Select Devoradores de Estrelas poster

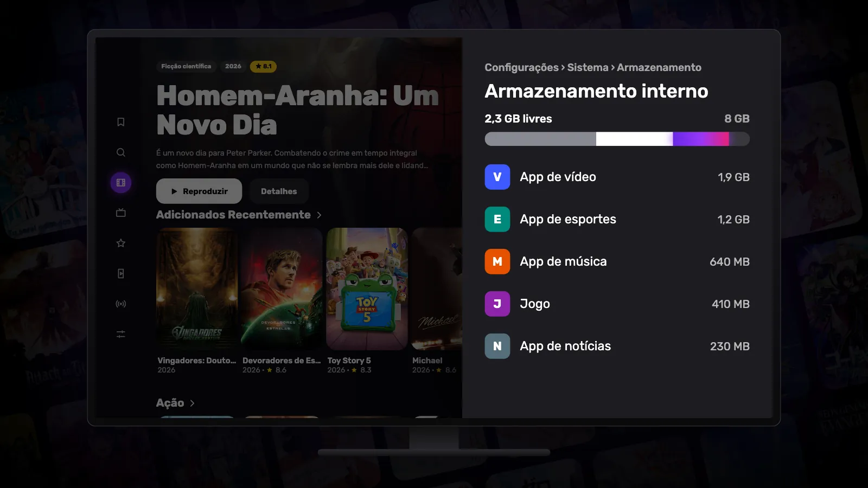click(x=282, y=288)
